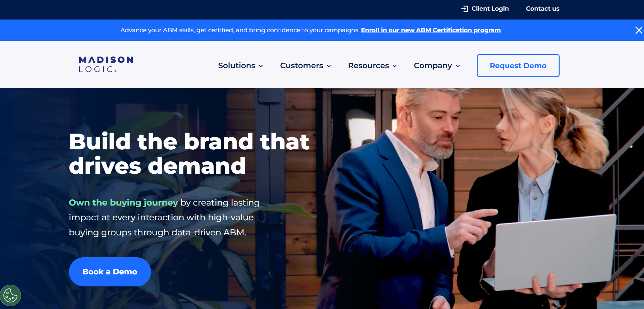
Task: Expand the chevron beside Solutions
Action: point(261,66)
